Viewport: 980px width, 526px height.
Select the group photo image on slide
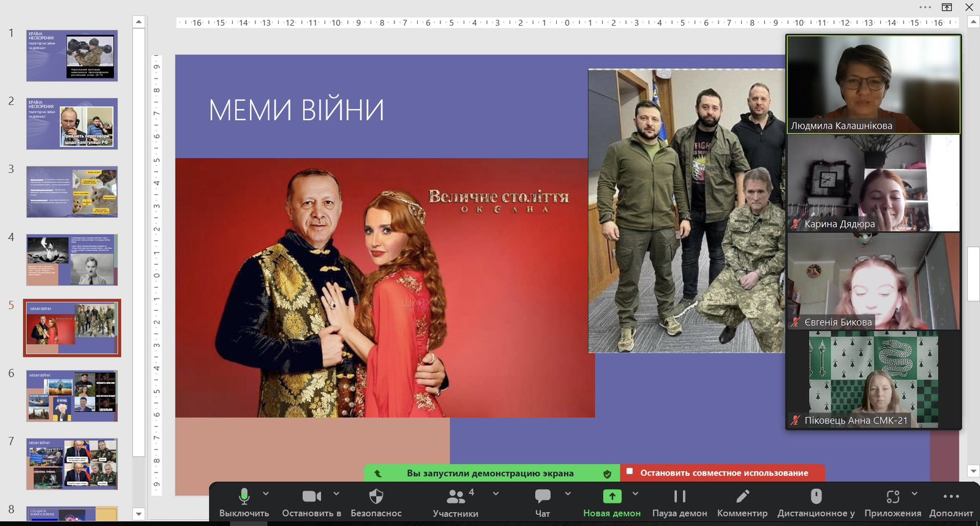[686, 211]
